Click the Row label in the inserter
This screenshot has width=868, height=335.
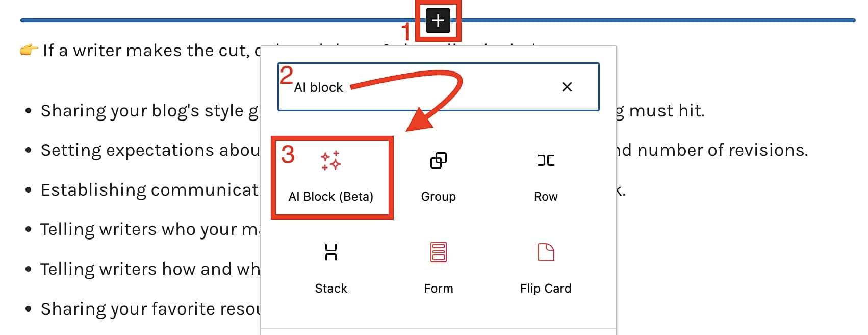coord(545,196)
